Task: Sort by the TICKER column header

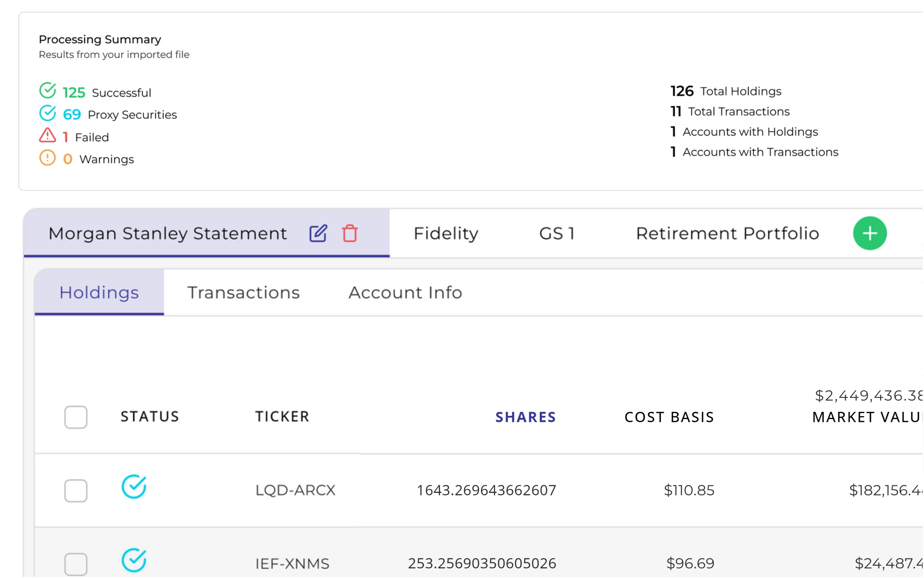Action: coord(282,417)
